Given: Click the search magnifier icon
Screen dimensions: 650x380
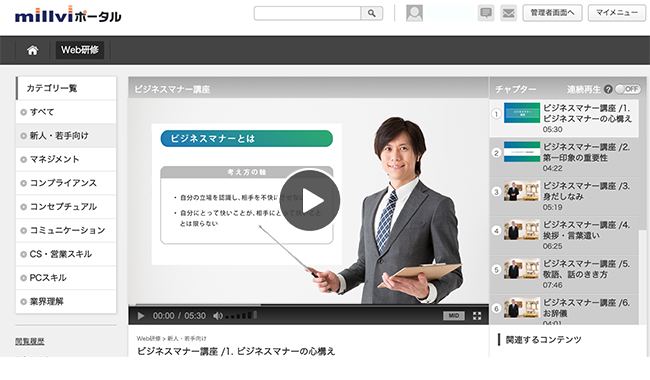Looking at the screenshot, I should coord(371,13).
